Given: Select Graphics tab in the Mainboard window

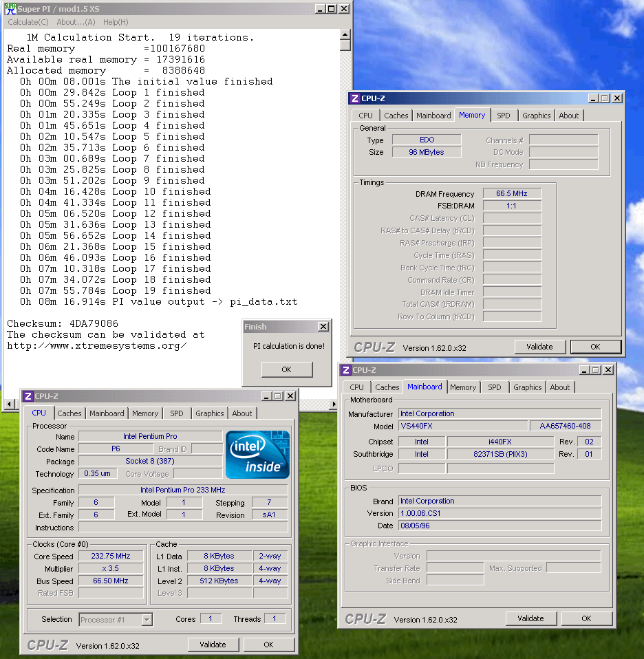Looking at the screenshot, I should 527,387.
